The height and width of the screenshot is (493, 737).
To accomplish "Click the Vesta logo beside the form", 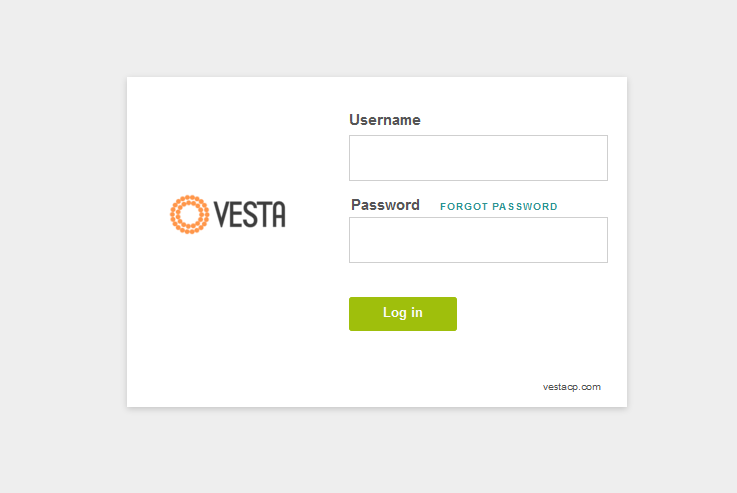I will point(228,214).
